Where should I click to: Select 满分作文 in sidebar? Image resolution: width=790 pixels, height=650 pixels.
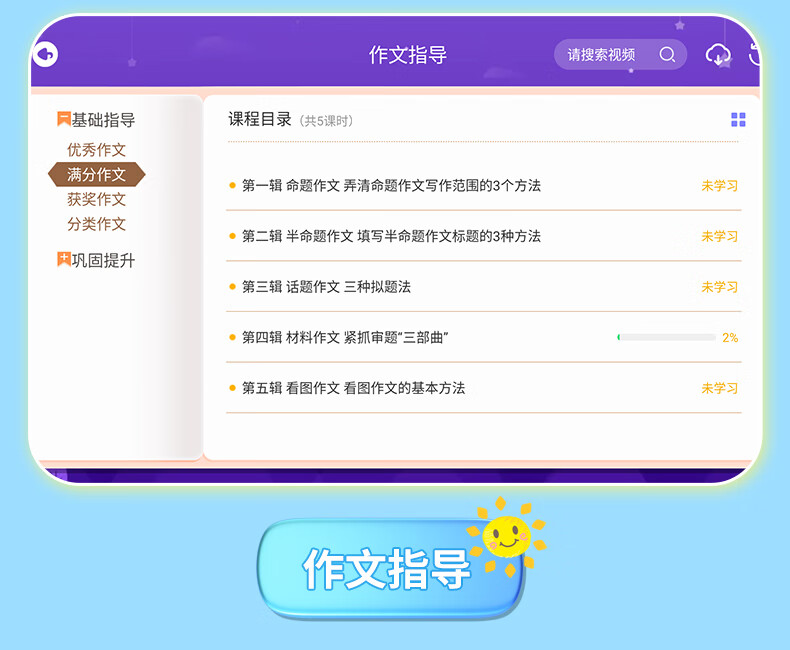[96, 174]
